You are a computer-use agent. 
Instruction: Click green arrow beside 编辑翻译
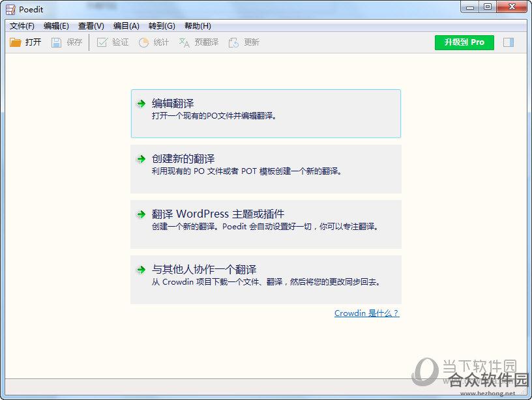point(141,104)
